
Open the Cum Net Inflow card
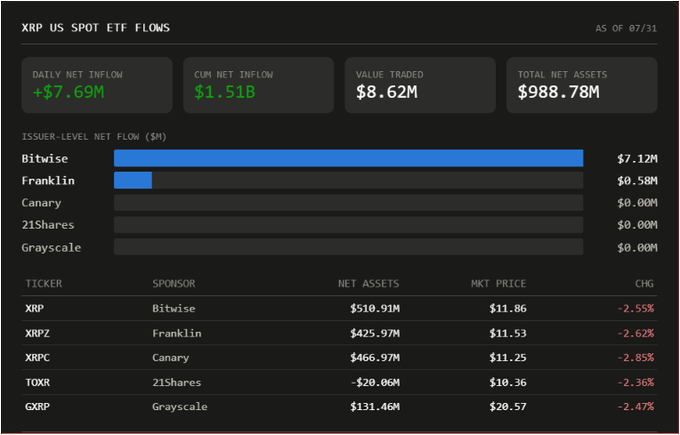point(258,85)
